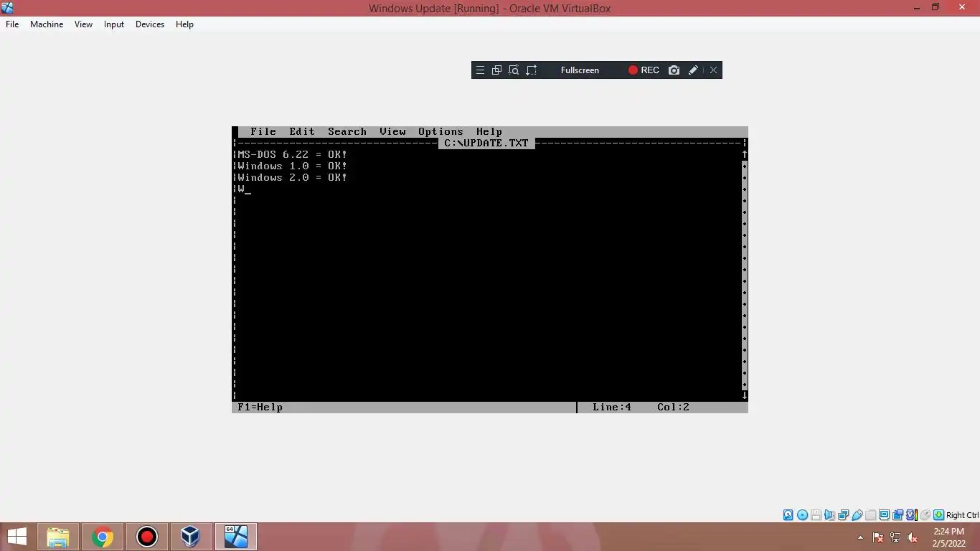Open the Edit menu in DOS editor
Image resolution: width=980 pixels, height=551 pixels.
coord(302,131)
